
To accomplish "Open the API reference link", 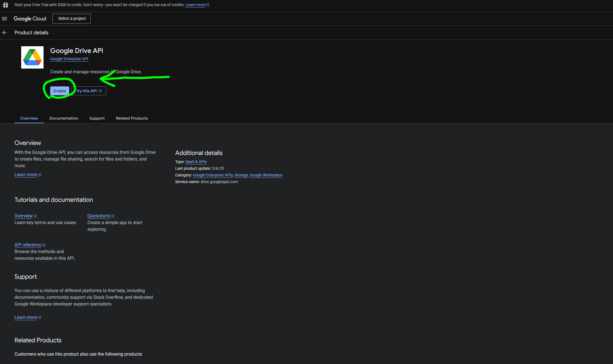I will [28, 245].
